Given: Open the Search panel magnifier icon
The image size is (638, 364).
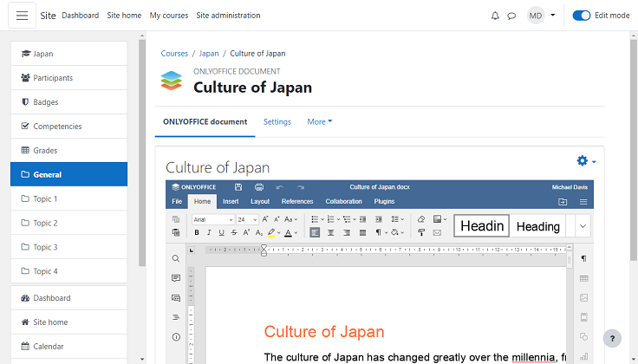Looking at the screenshot, I should pyautogui.click(x=176, y=258).
